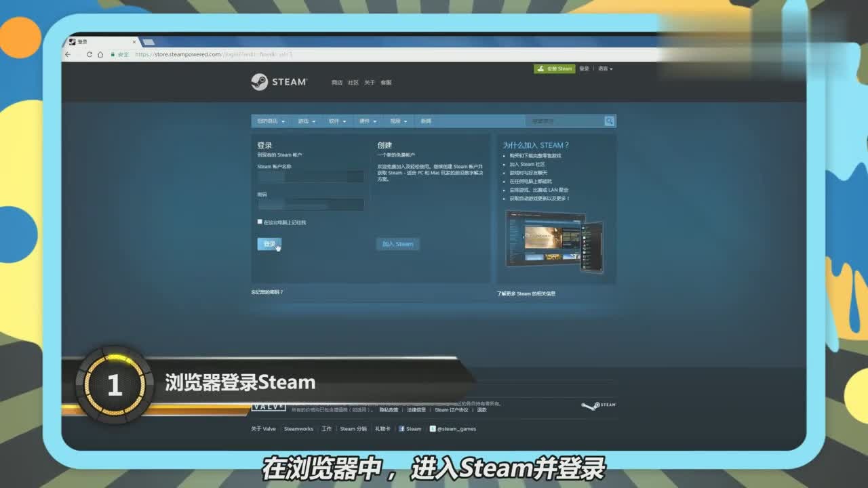868x488 pixels.
Task: Open 关于 in the top header menu
Action: coord(370,83)
